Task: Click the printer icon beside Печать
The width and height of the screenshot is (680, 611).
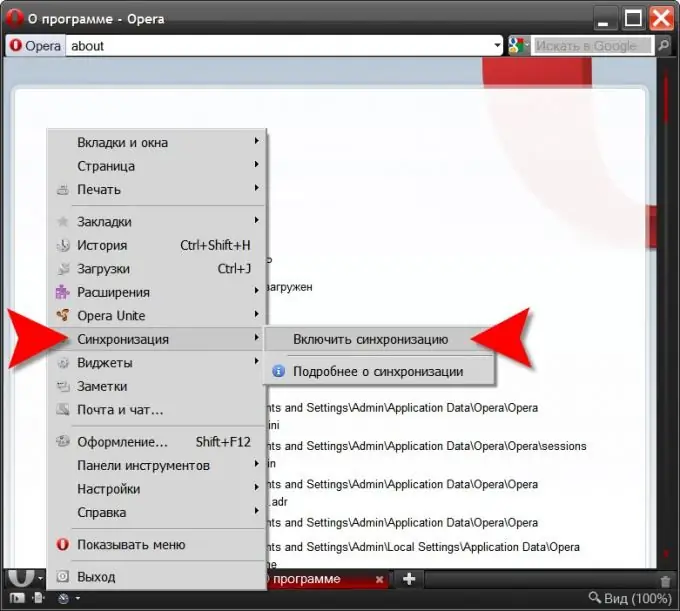Action: tap(63, 190)
